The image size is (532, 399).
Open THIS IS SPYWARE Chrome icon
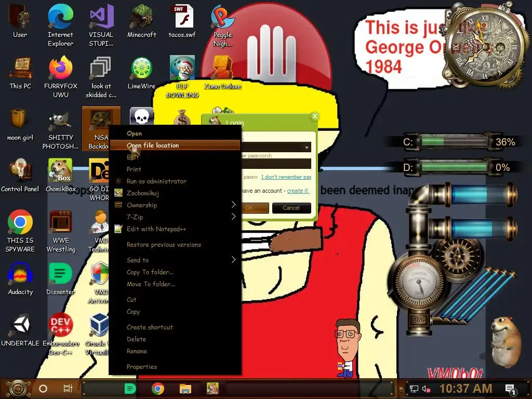click(20, 231)
